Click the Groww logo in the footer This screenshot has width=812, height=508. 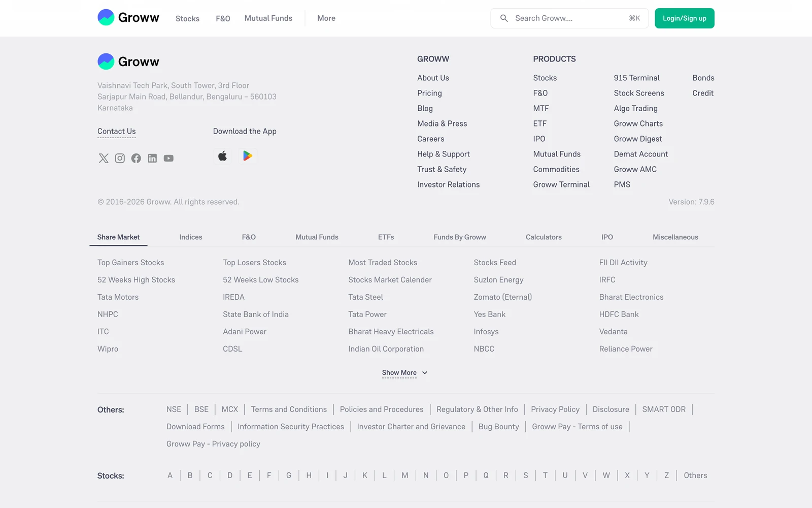click(128, 61)
